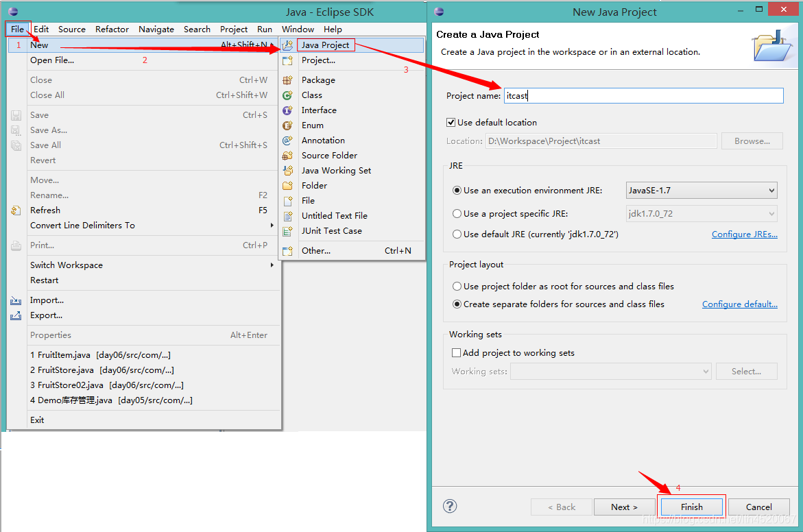803x532 pixels.
Task: Choose Exit from File menu
Action: [x=145, y=420]
